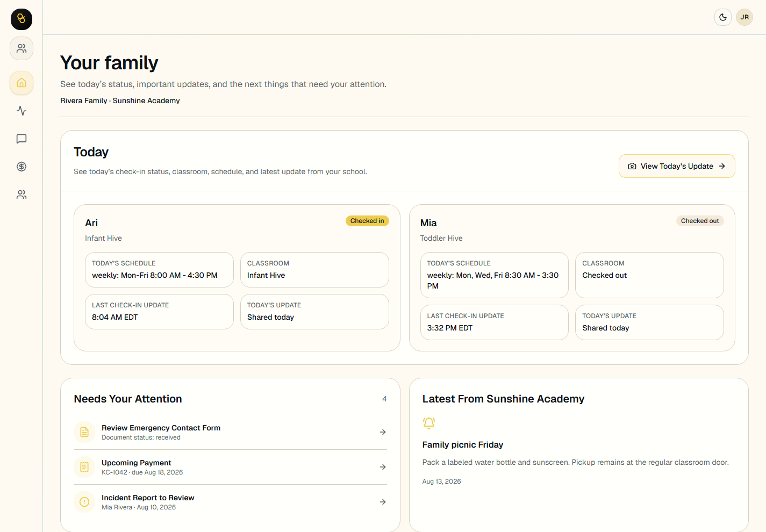Screen dimensions: 766x532
Task: Click Mia's Checked out badge
Action: tap(700, 221)
